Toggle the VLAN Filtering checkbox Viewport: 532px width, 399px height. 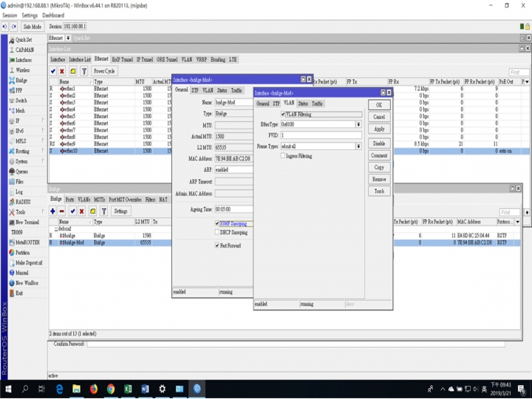tap(283, 115)
